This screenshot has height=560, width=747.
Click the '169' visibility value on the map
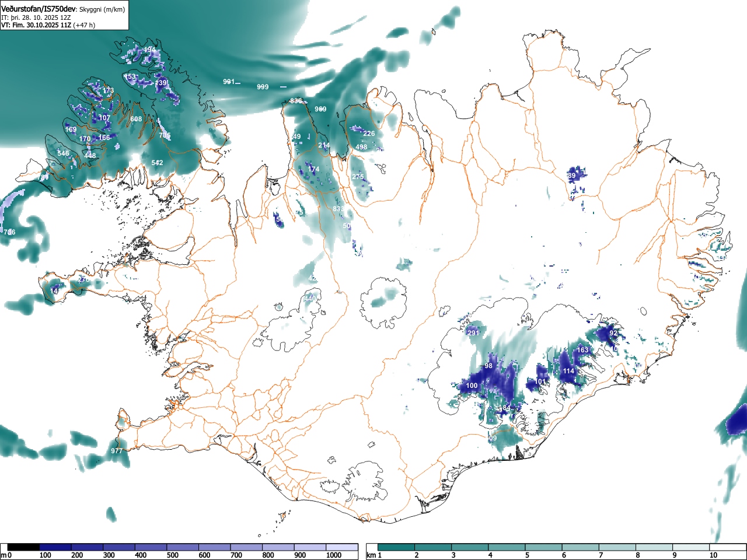pos(71,129)
